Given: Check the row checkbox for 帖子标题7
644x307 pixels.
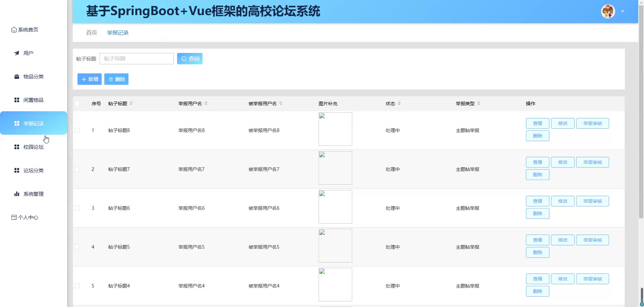Looking at the screenshot, I should click(77, 169).
